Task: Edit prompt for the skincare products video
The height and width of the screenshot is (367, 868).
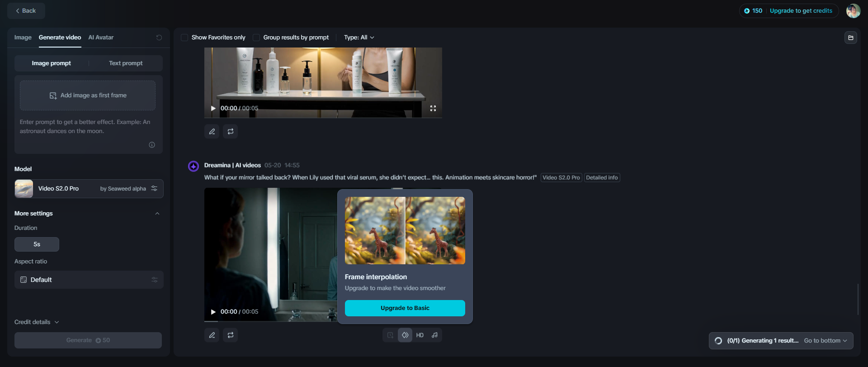Action: pos(212,131)
